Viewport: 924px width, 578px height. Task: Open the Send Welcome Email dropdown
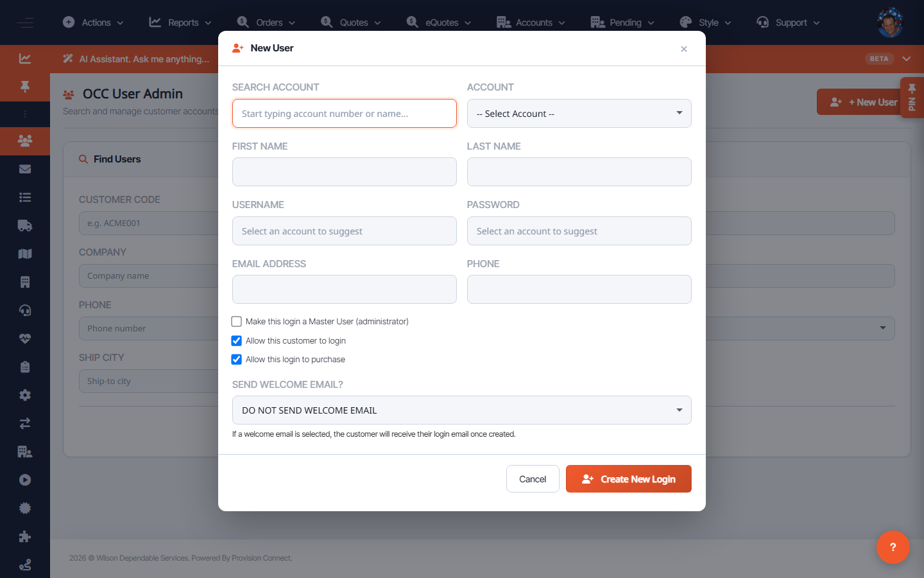tap(461, 410)
